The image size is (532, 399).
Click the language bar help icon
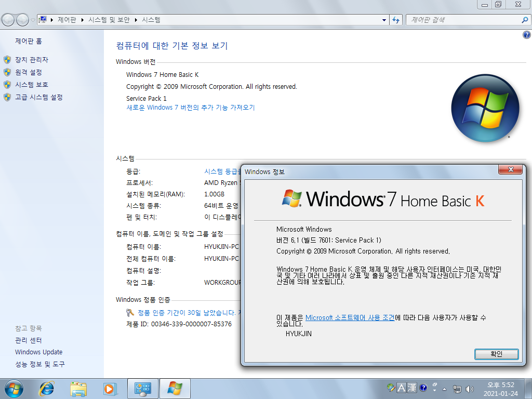click(x=423, y=388)
